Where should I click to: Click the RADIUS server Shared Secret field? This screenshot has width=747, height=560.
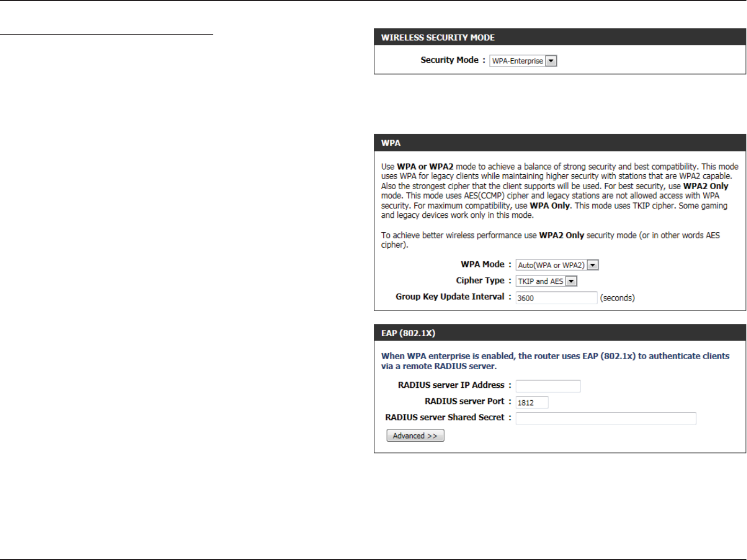click(606, 418)
